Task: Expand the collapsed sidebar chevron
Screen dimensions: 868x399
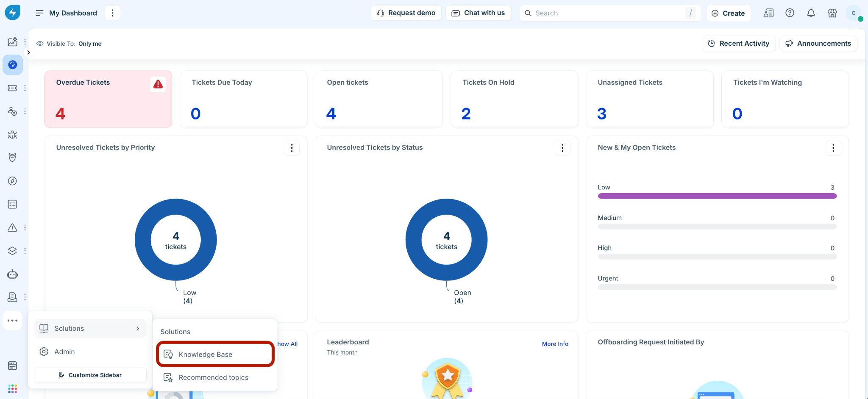Action: (x=28, y=53)
